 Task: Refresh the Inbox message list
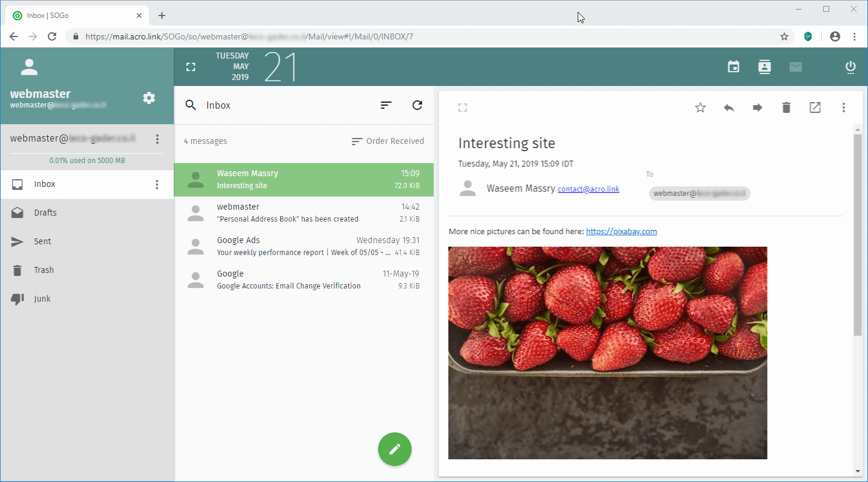coord(417,105)
